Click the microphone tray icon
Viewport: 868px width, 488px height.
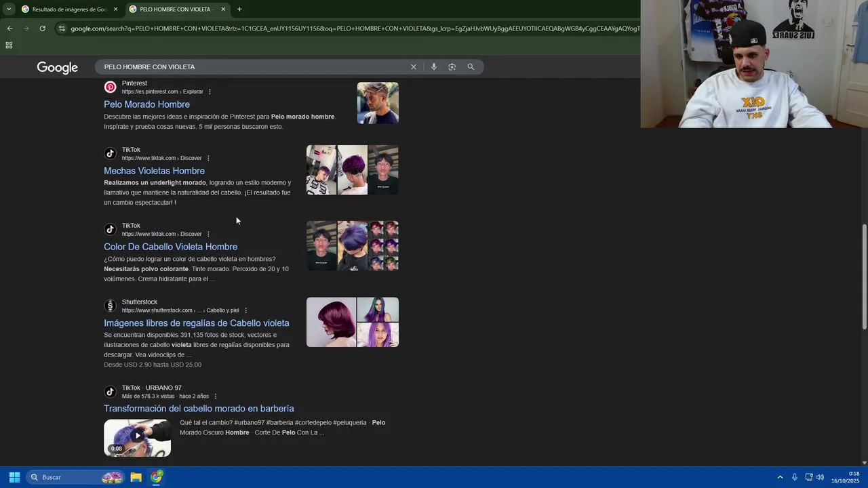[x=794, y=477]
